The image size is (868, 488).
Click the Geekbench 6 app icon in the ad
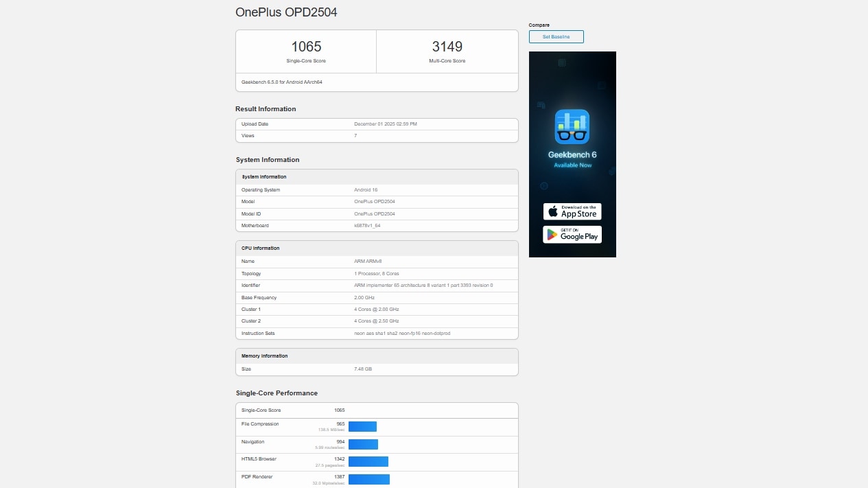click(x=572, y=126)
